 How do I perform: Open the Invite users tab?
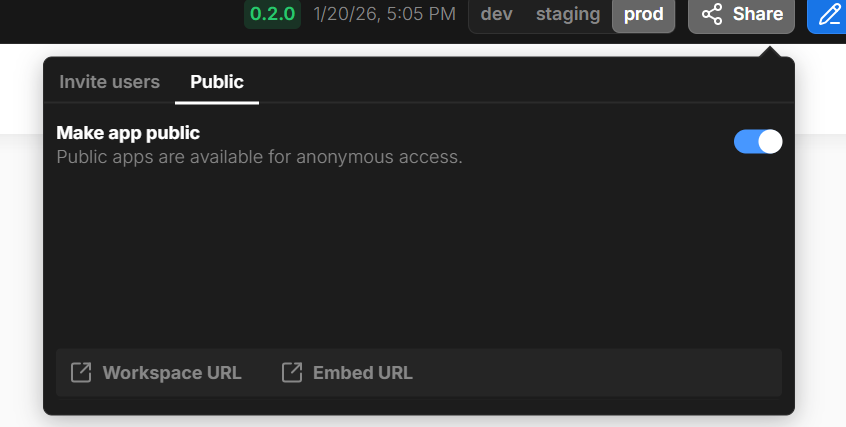tap(109, 82)
